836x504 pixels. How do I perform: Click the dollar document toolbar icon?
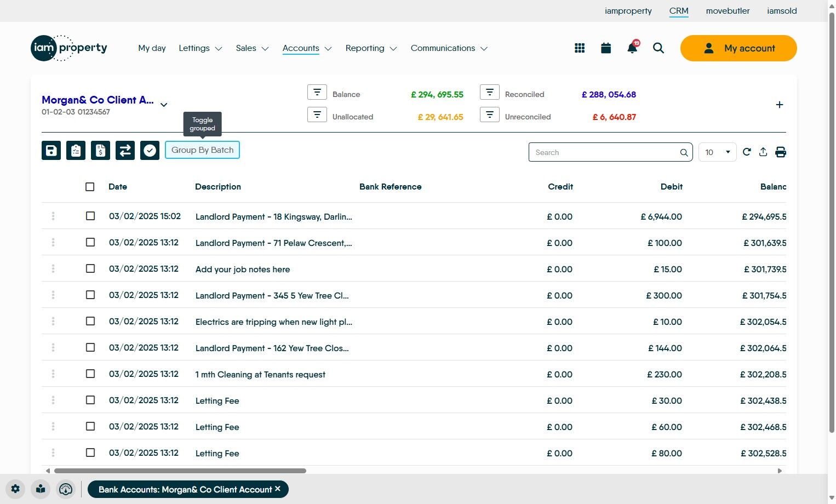[x=100, y=150]
